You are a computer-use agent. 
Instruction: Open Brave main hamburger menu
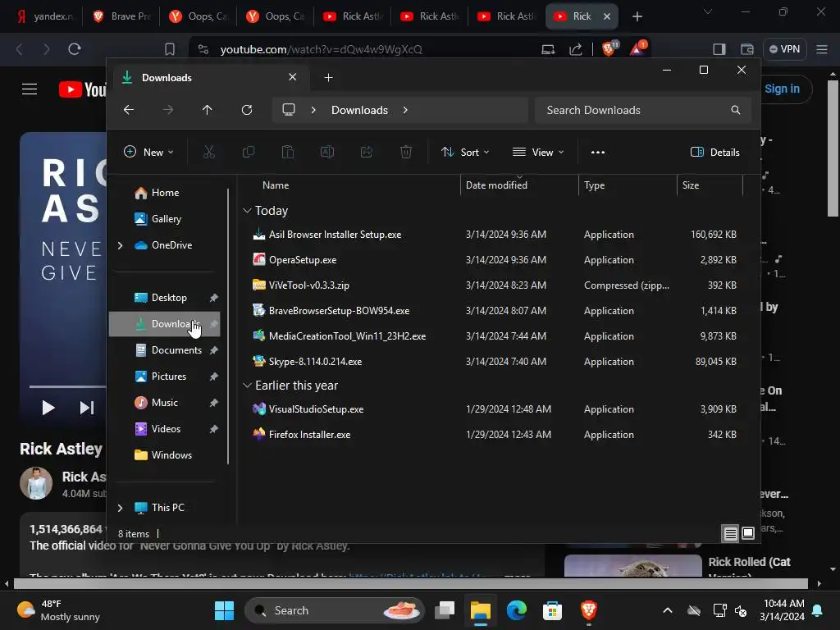point(822,49)
